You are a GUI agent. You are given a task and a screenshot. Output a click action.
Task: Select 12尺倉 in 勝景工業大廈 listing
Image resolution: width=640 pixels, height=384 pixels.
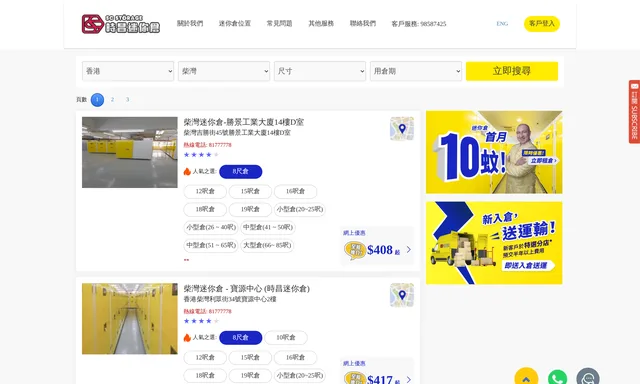(205, 191)
